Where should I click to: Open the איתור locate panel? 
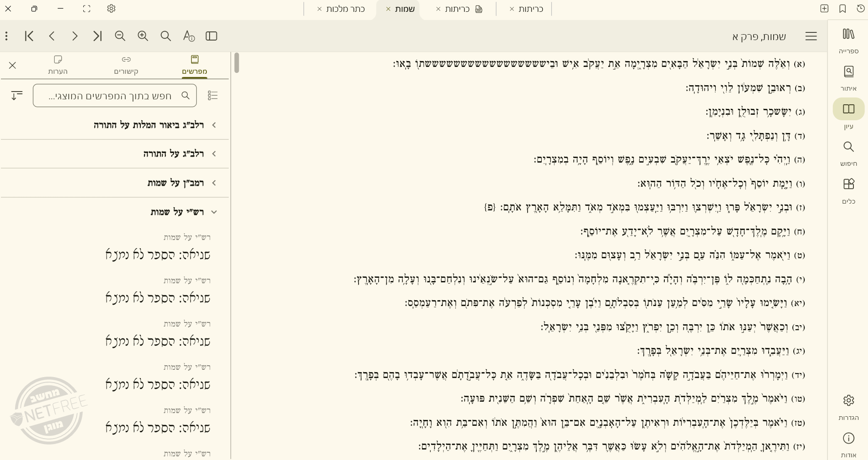[x=847, y=77]
